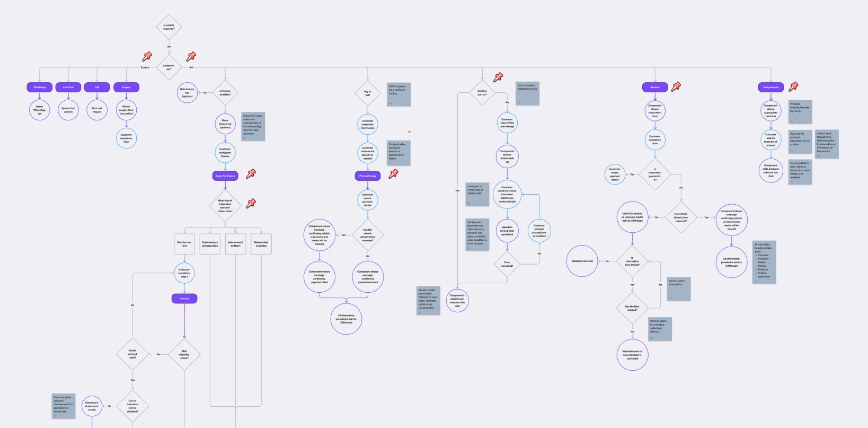Select the 'Session cookie period' sticky note
The height and width of the screenshot is (428, 868).
tap(428, 301)
